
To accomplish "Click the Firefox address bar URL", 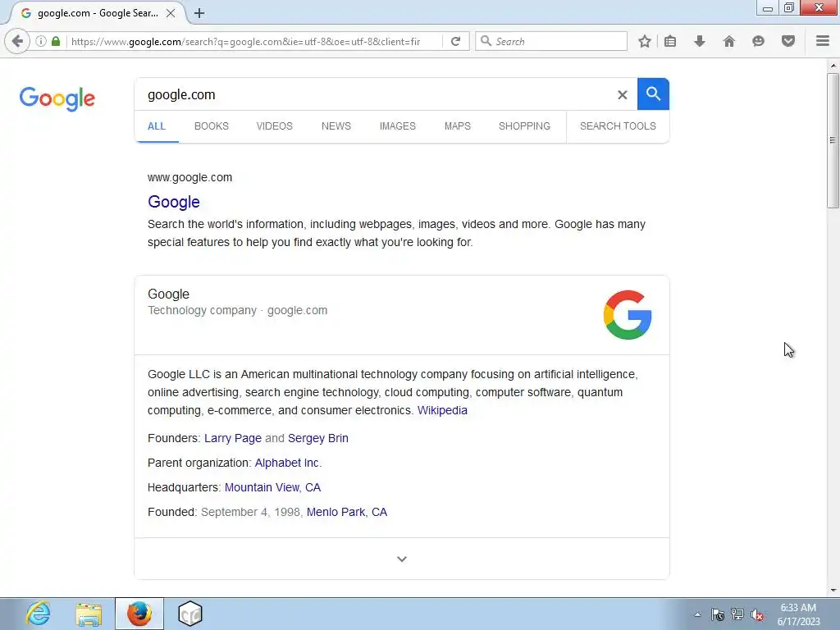I will tap(245, 41).
